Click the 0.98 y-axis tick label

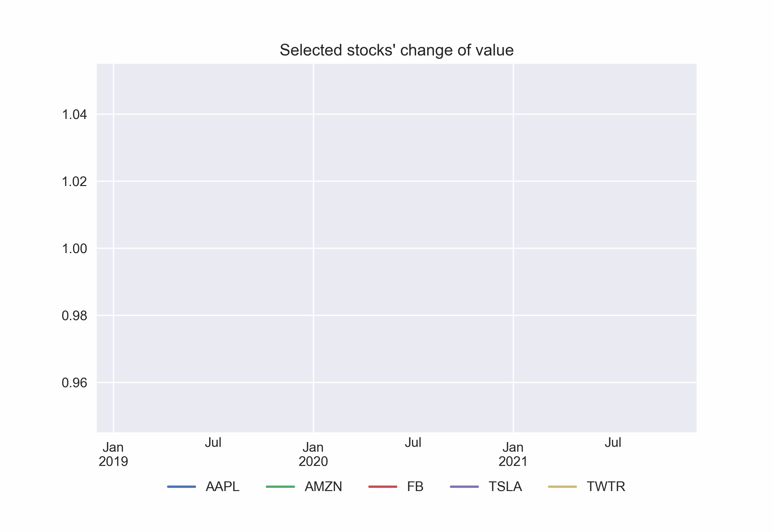74,316
